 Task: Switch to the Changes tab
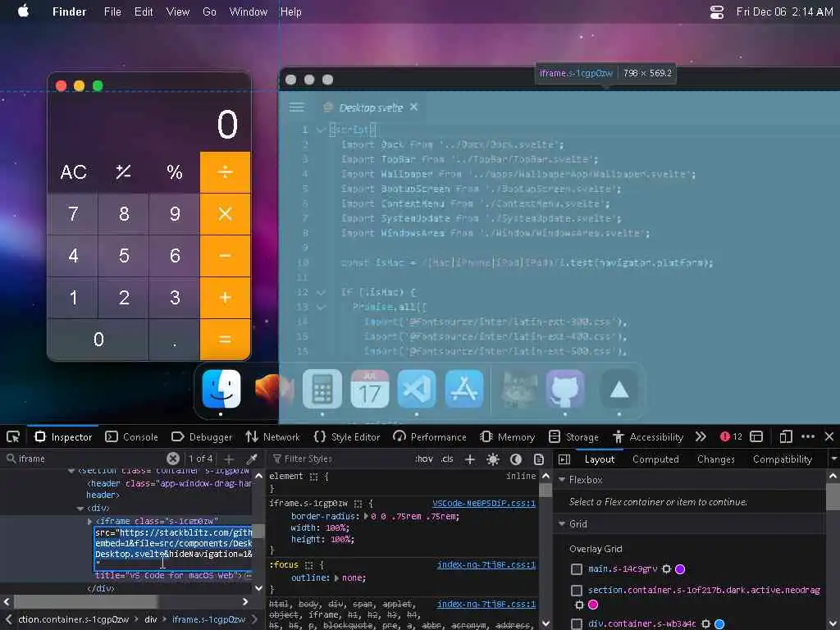(715, 459)
